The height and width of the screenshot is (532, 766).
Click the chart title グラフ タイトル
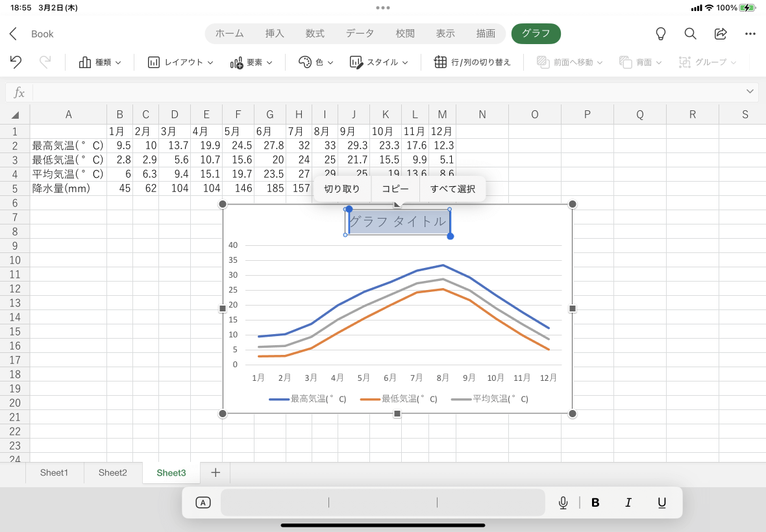coord(398,222)
